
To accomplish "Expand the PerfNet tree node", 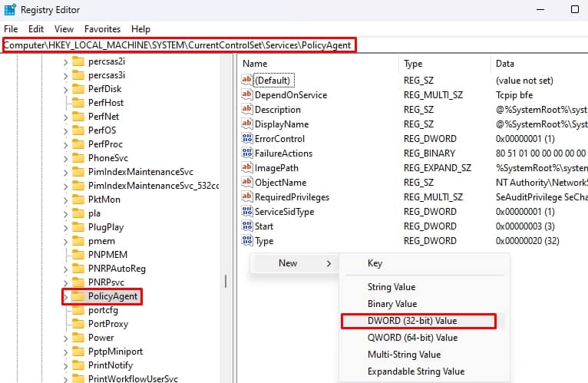I will [65, 117].
